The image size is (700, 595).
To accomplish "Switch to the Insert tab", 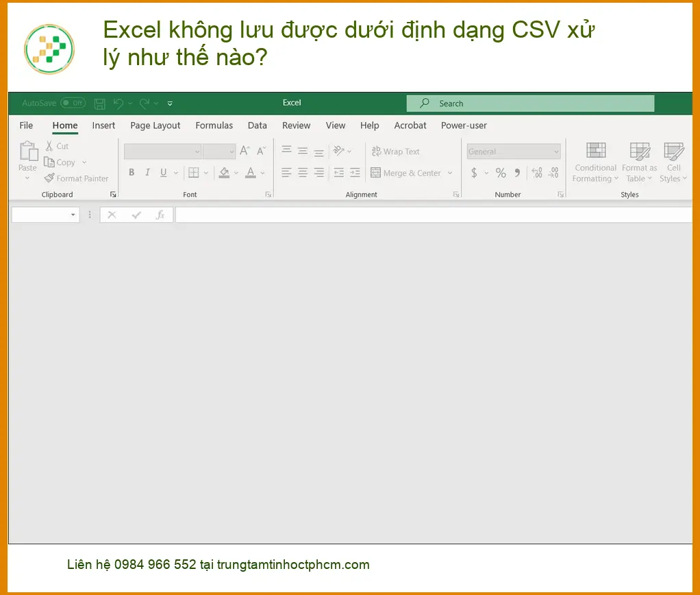I will point(103,125).
